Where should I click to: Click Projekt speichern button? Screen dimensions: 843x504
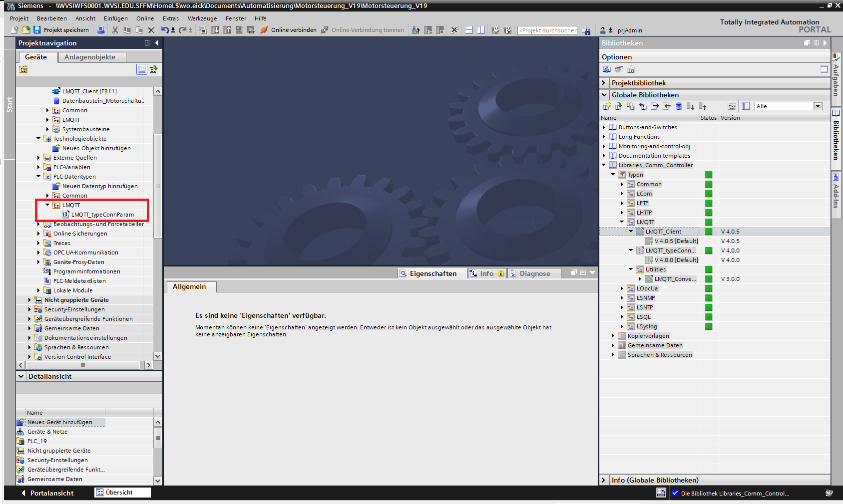pos(61,30)
